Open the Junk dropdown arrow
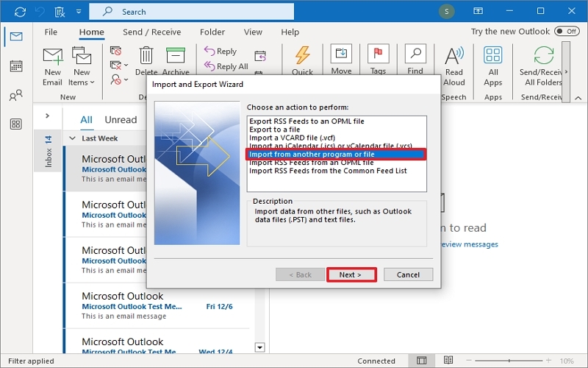The width and height of the screenshot is (588, 368). coord(126,79)
